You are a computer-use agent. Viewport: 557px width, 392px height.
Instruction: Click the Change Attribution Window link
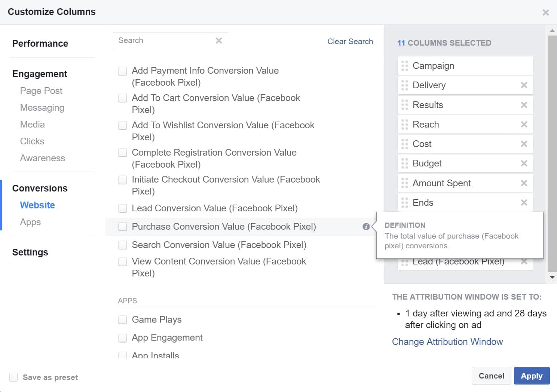tap(447, 342)
